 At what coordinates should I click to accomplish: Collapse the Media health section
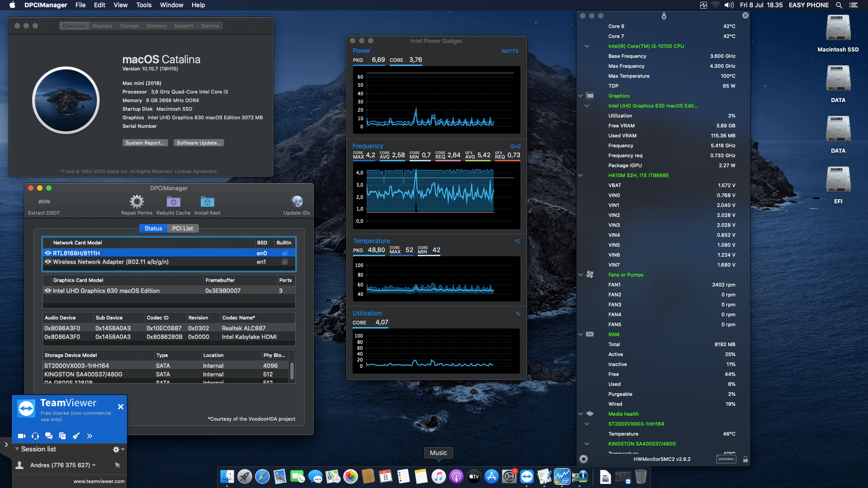[x=580, y=414]
